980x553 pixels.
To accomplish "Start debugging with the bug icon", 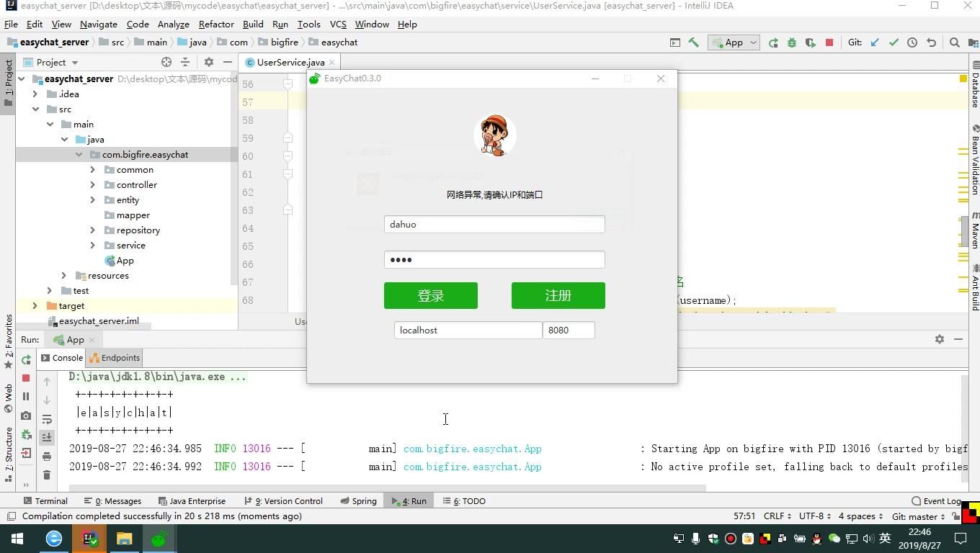I will tap(792, 42).
